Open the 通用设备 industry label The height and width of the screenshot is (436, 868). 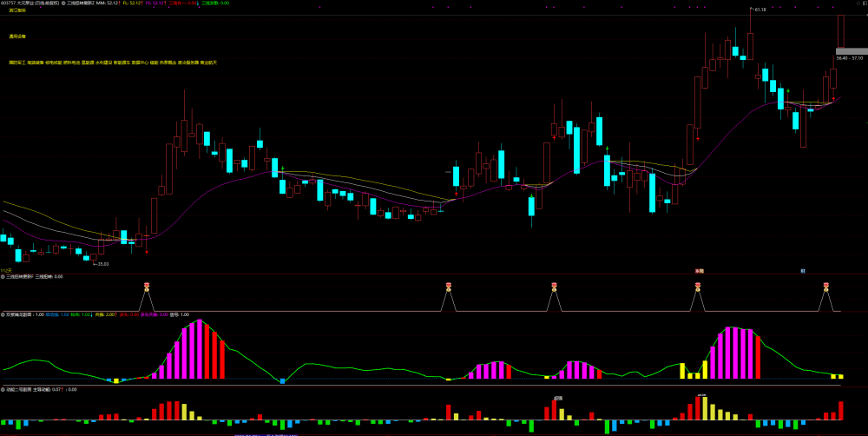(x=17, y=36)
